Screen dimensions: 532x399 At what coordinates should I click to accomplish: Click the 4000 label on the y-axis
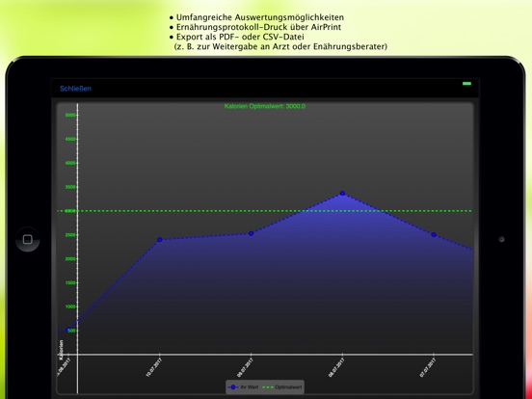pyautogui.click(x=70, y=163)
